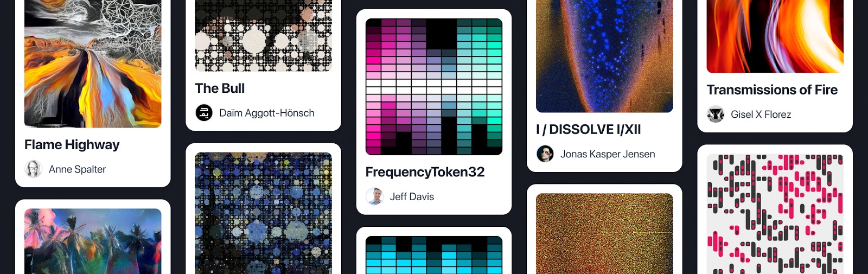
Task: Open the palm trees artwork thumbnail
Action: [x=93, y=241]
